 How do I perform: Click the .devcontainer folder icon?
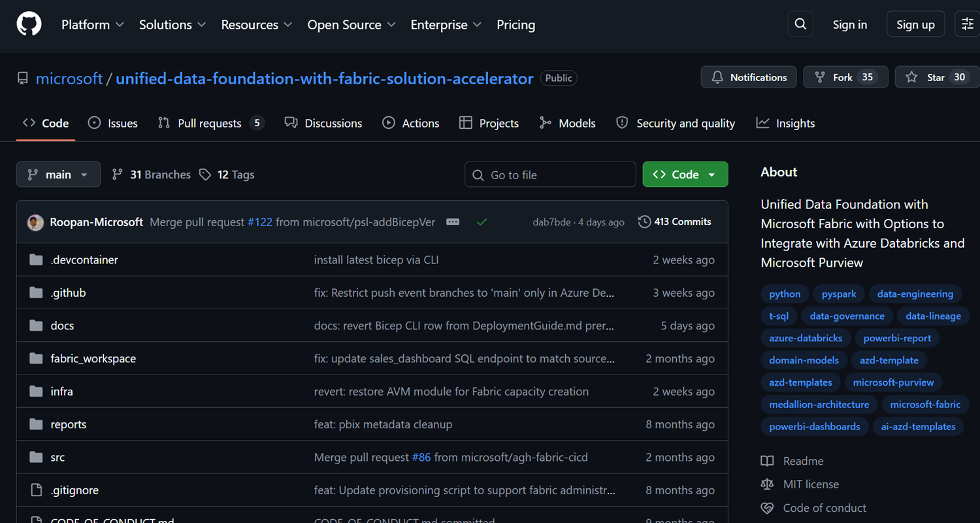click(x=36, y=260)
